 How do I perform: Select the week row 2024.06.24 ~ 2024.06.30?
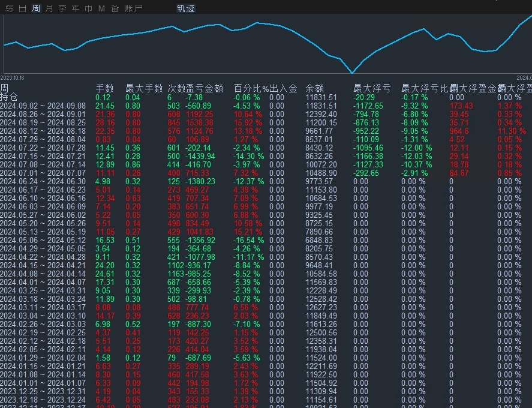pos(266,182)
